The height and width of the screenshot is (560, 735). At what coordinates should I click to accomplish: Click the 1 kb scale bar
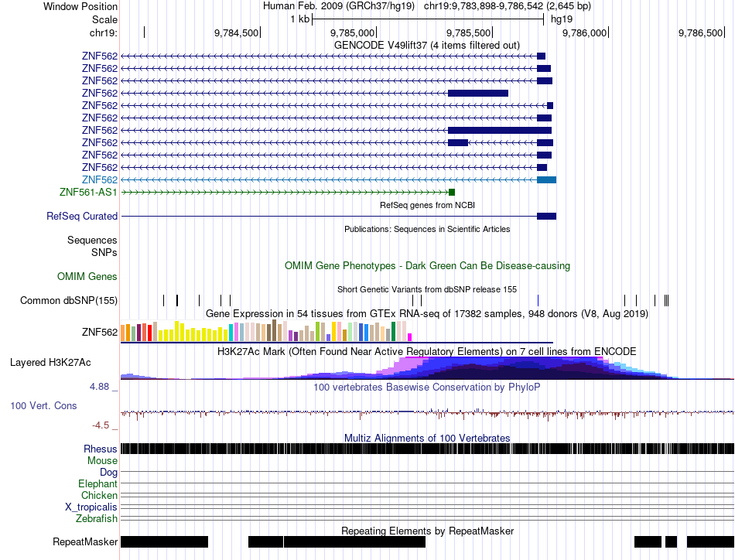428,19
